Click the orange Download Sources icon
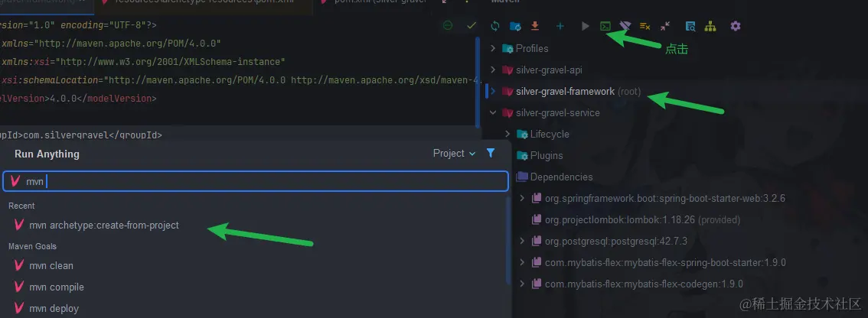Viewport: 868px width, 318px height. 535,26
